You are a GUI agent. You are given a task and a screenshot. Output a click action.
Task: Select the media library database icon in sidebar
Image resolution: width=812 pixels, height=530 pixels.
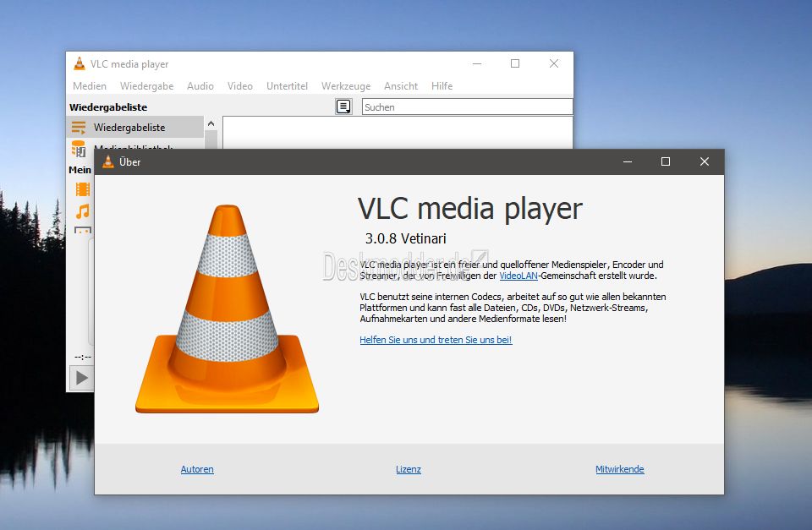(x=79, y=148)
